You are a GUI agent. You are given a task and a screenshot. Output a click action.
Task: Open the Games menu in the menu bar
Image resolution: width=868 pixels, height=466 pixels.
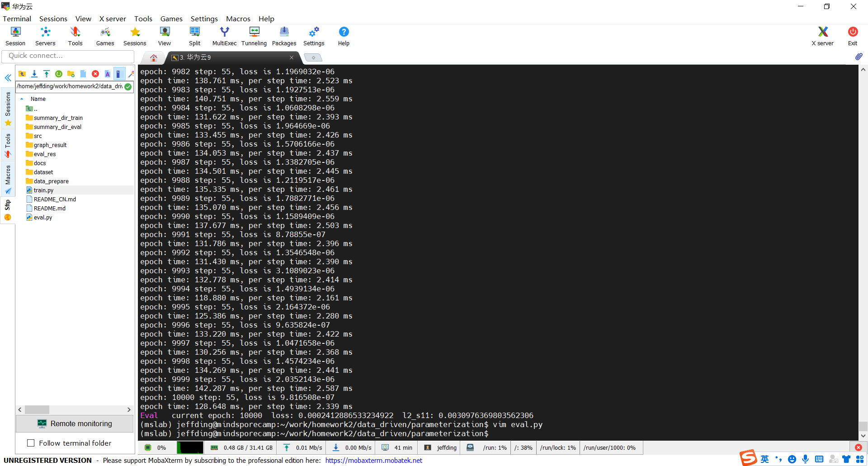[x=171, y=19]
